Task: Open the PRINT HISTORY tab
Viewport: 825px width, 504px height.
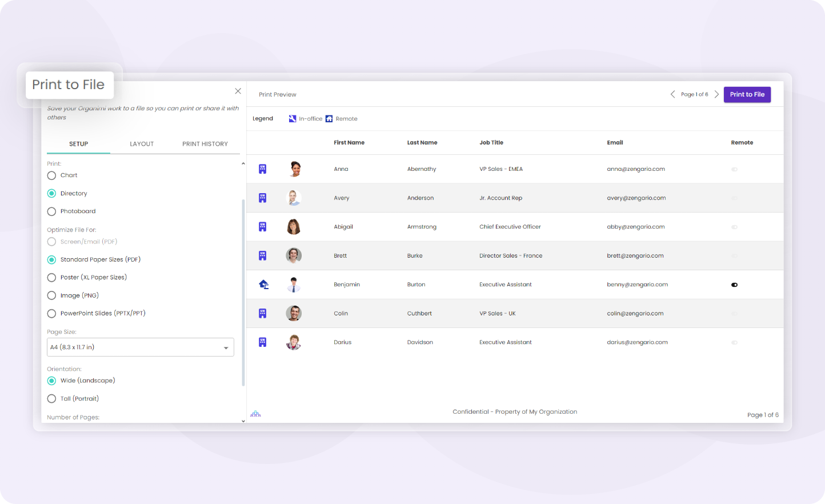Action: click(x=205, y=144)
